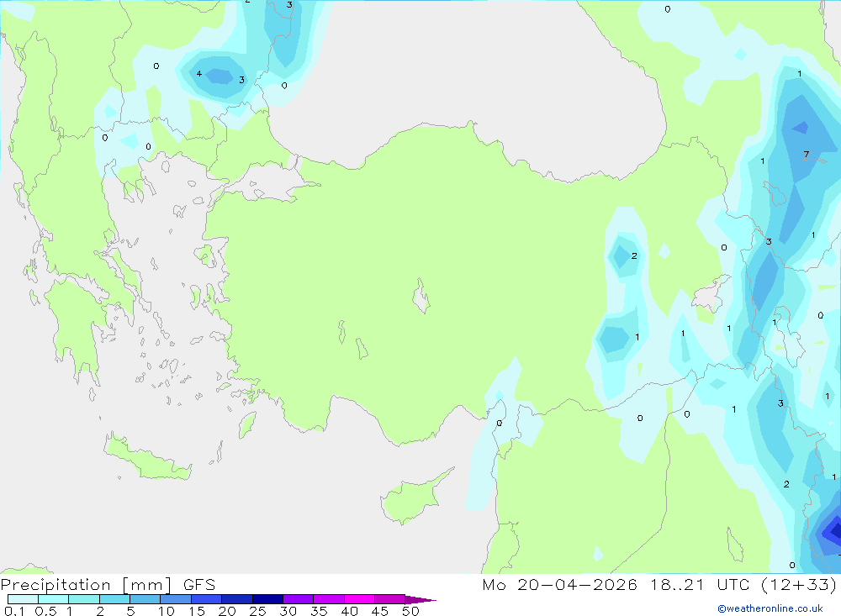Select the 0.5–1 mm legend color box

54,599
